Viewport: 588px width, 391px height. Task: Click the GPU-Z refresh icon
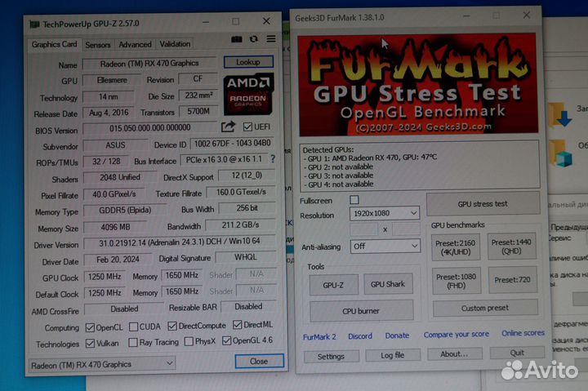(x=254, y=39)
